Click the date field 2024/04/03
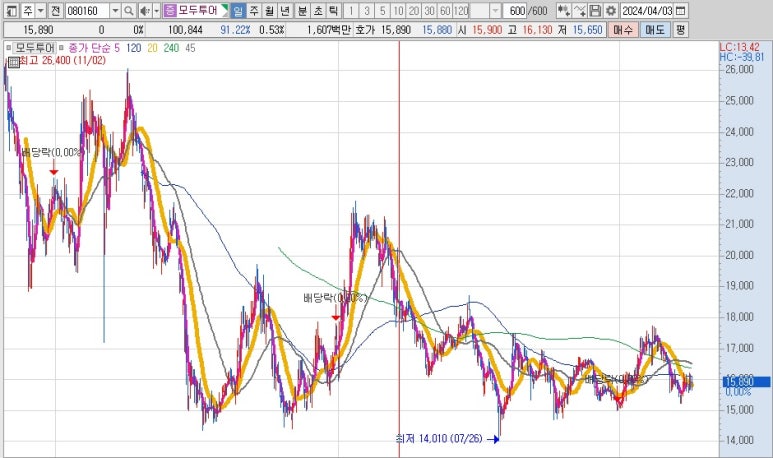Viewport: 773px width, 458px height. 647,10
